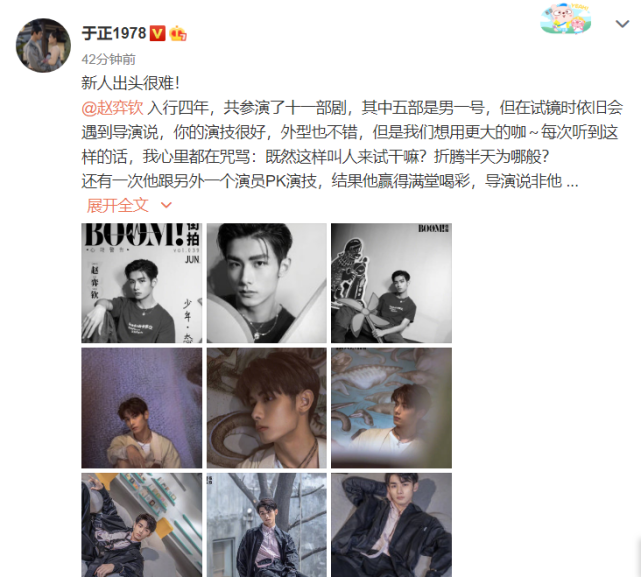Open the black-and-white close-up portrait photo
This screenshot has height=577, width=641.
(x=267, y=283)
